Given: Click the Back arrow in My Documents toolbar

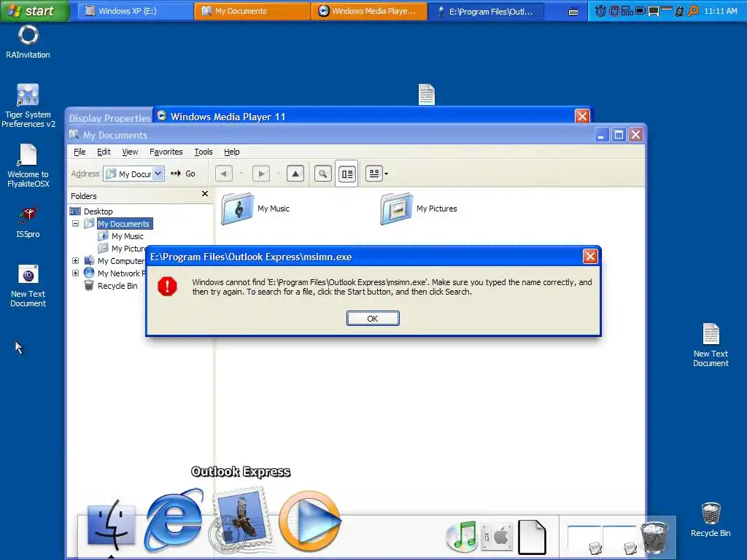Looking at the screenshot, I should click(224, 174).
